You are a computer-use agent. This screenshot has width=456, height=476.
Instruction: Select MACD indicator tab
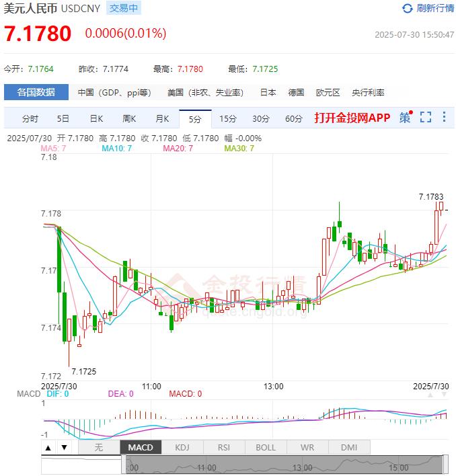(141, 448)
